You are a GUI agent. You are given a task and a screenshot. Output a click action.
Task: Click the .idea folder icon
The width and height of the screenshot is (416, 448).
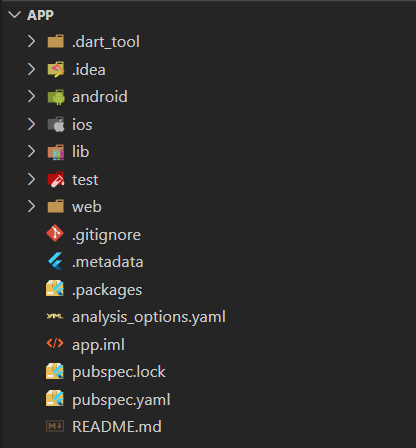coord(55,69)
